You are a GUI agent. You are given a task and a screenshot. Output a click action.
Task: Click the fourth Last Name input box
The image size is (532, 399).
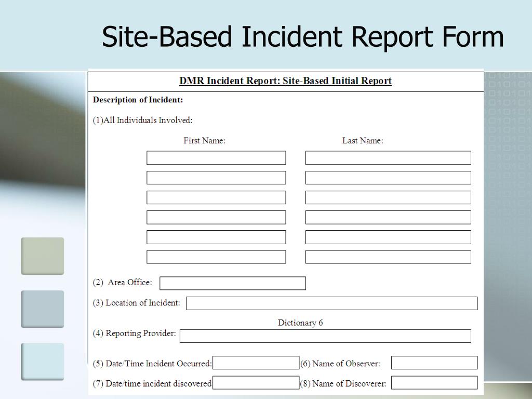point(388,218)
